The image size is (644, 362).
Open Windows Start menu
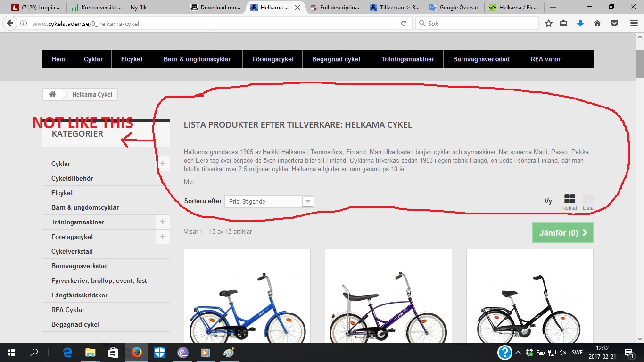tap(11, 352)
